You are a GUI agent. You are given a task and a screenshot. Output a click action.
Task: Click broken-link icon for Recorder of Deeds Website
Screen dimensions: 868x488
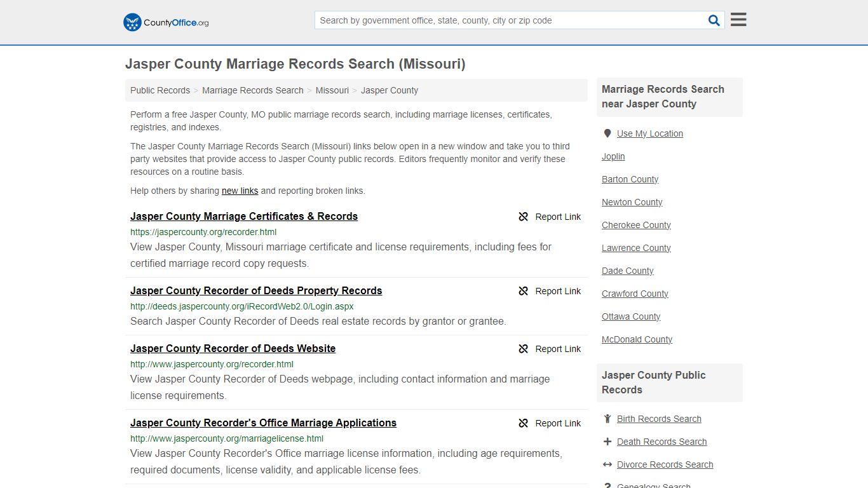click(524, 349)
